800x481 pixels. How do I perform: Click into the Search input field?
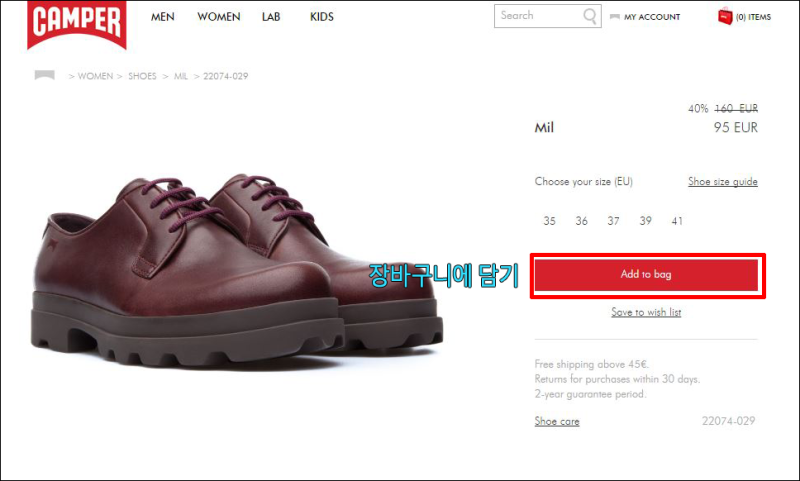click(x=539, y=16)
